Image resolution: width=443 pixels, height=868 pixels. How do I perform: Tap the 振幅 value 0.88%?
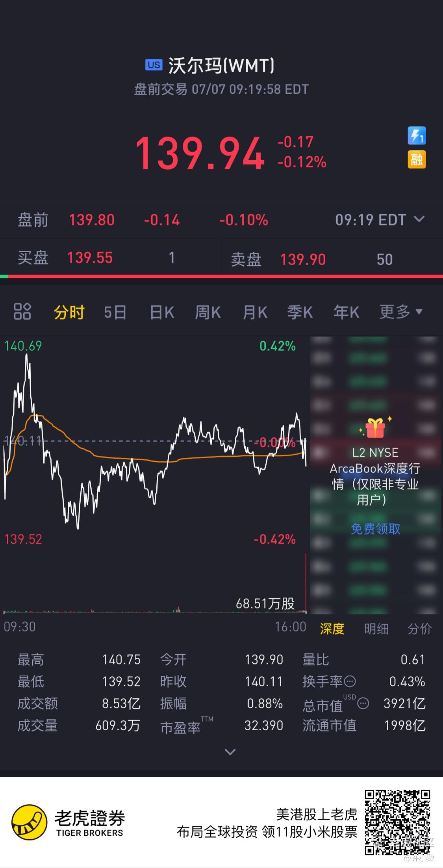pyautogui.click(x=265, y=703)
